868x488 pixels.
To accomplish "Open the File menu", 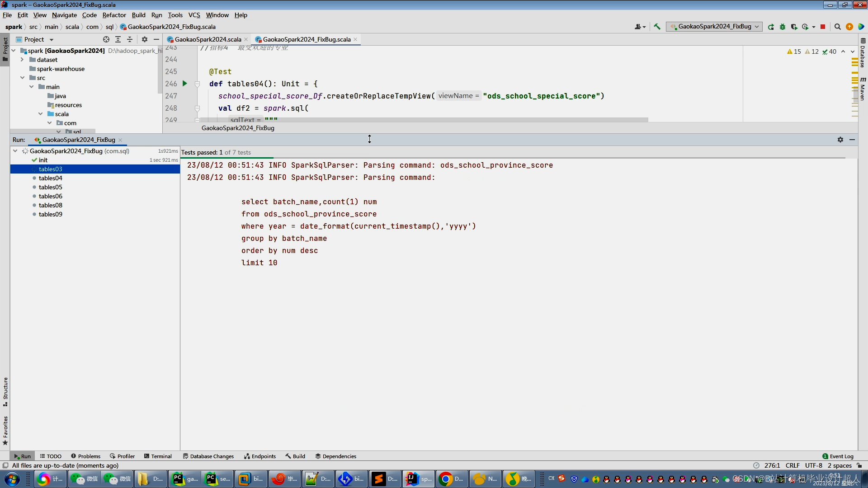I will (7, 15).
